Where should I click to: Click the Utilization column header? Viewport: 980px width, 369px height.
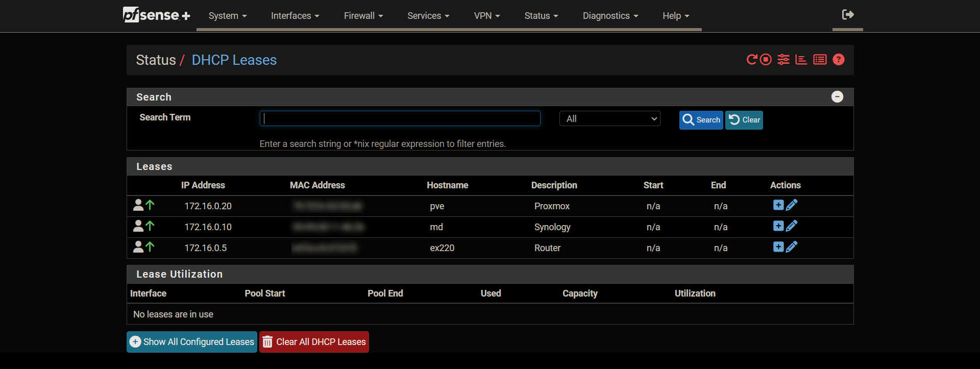695,293
